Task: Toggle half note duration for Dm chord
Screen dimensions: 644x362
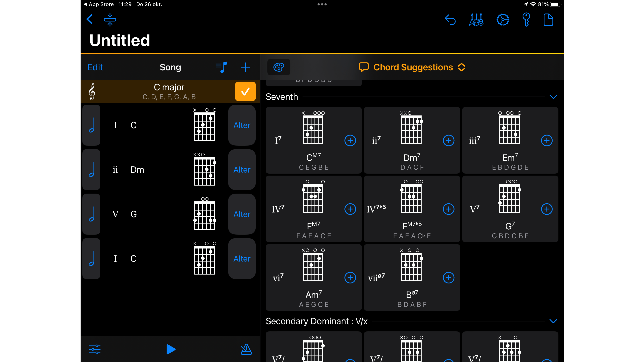Action: click(x=91, y=170)
